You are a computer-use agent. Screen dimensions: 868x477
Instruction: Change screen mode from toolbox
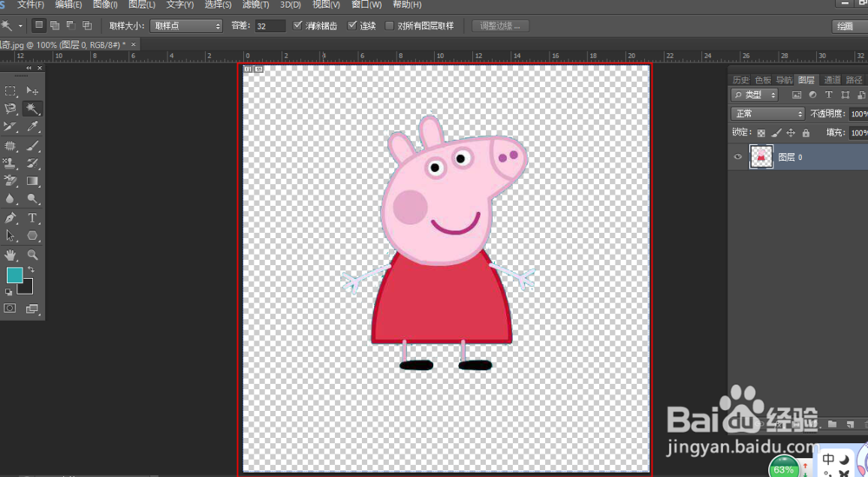(x=32, y=308)
